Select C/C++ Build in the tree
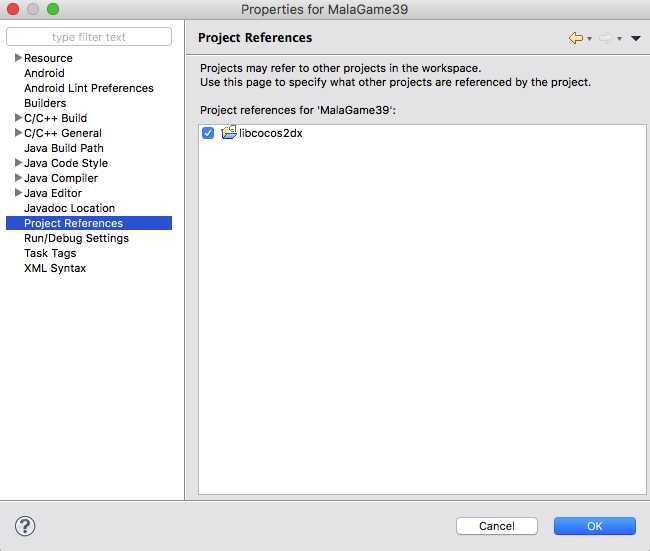 (x=56, y=118)
